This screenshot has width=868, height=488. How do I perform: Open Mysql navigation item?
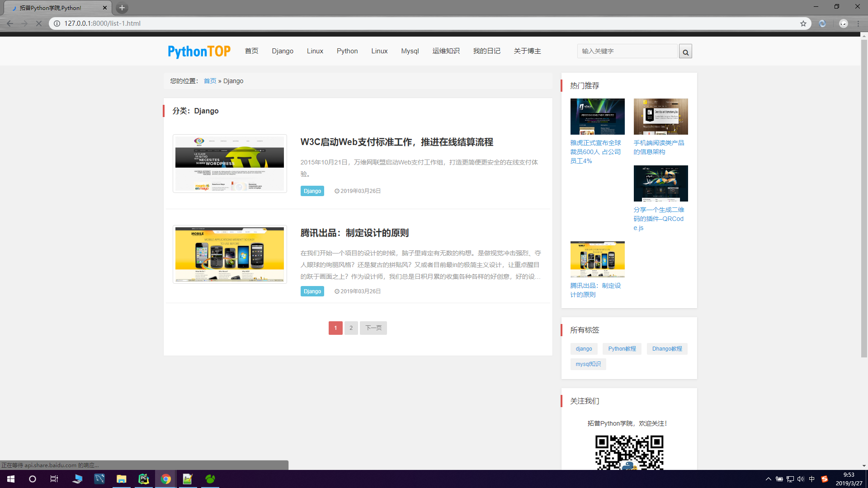pos(410,51)
